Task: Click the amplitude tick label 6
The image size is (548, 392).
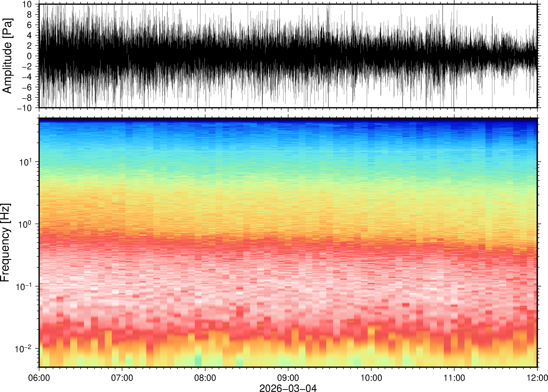Action: click(29, 25)
